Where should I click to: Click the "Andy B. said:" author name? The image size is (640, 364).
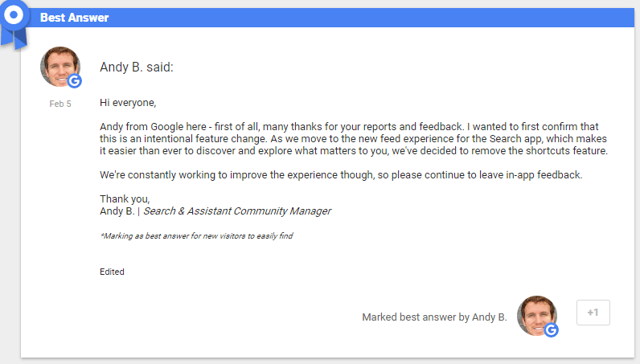click(x=137, y=67)
